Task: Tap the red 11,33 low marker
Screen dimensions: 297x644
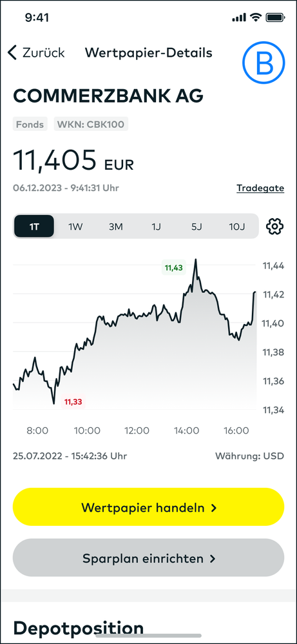Action: 73,401
